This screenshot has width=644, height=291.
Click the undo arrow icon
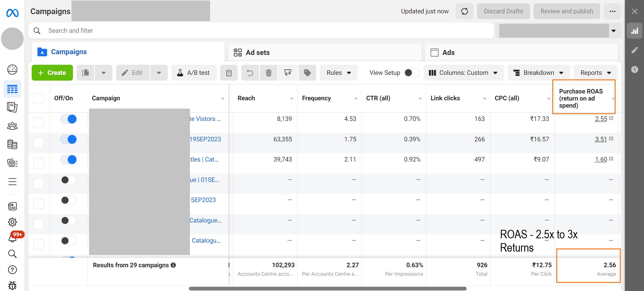(x=250, y=73)
